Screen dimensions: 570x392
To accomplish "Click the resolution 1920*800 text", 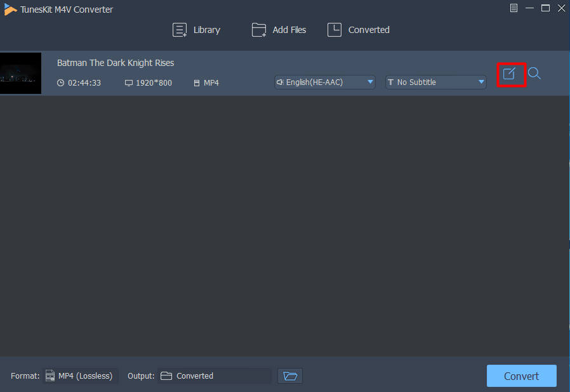I will point(154,83).
